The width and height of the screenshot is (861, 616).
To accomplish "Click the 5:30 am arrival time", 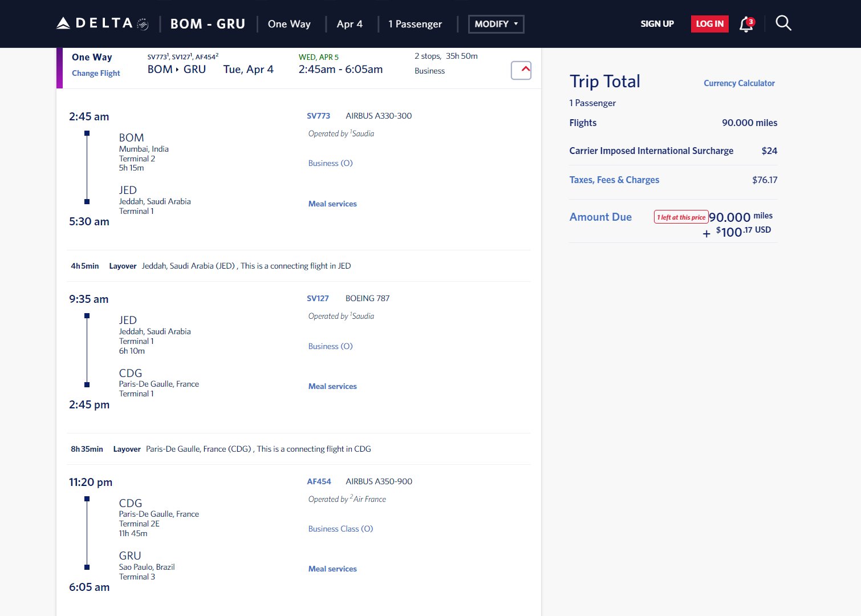I will [89, 222].
